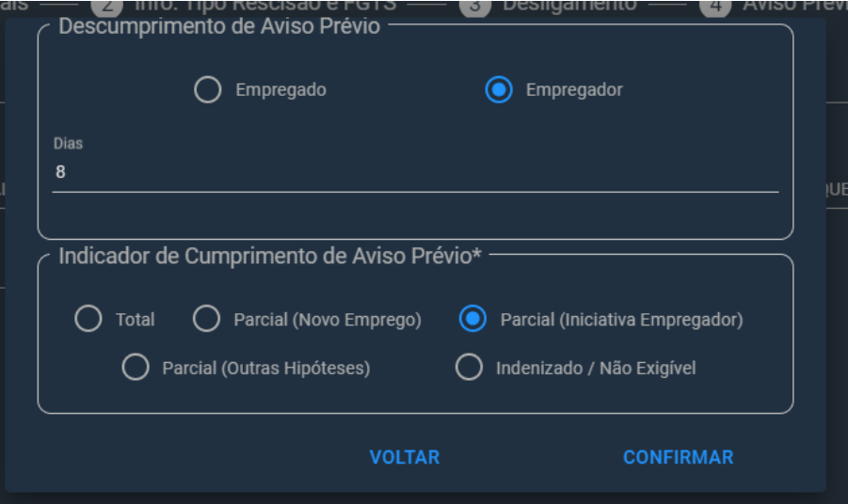Click the dimmed backdrop below the dialog
Viewport: 848px width, 504px height.
coord(424,498)
